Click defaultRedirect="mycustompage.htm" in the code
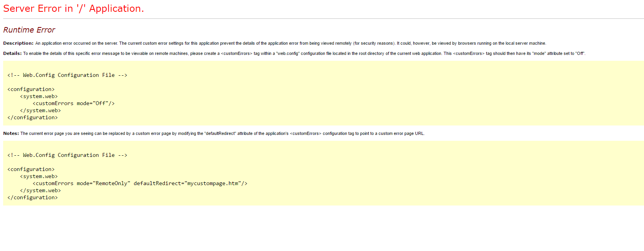This screenshot has width=644, height=251. (x=187, y=184)
